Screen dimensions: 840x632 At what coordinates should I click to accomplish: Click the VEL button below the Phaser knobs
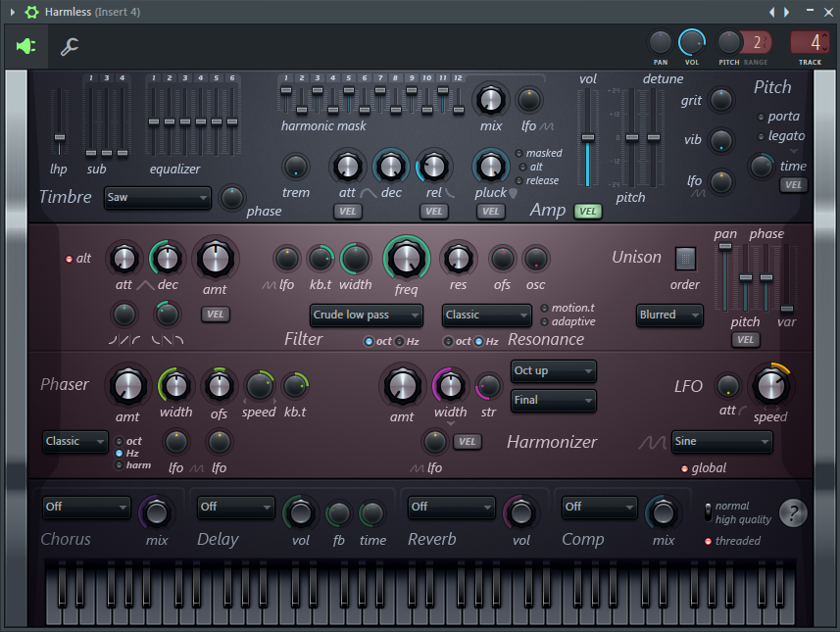(468, 442)
